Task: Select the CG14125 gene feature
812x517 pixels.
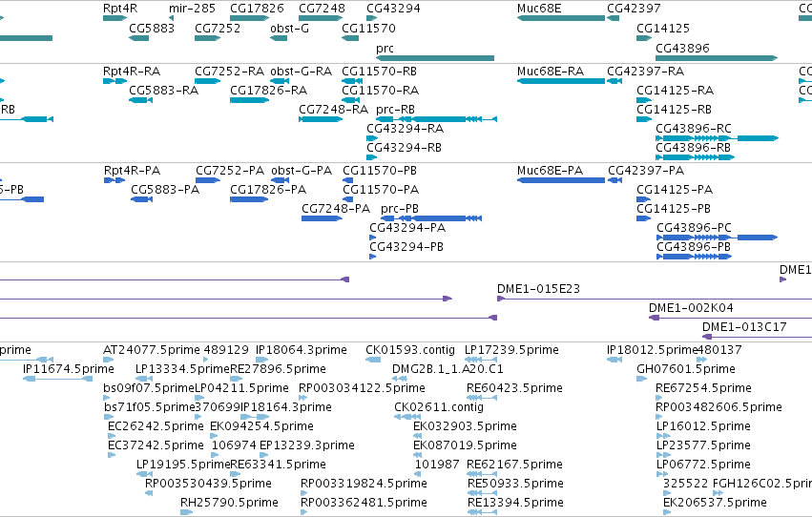Action: coord(644,38)
